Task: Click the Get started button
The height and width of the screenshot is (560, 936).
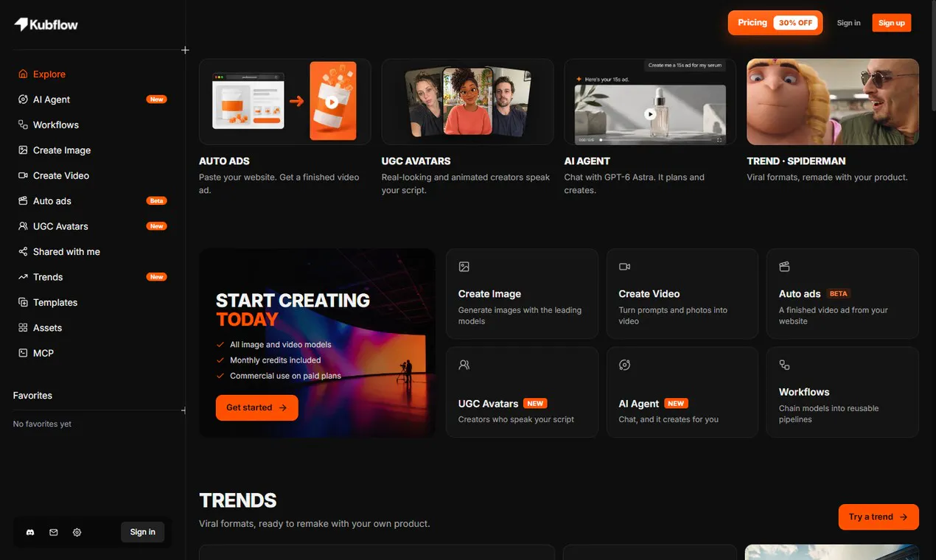Action: pos(256,407)
